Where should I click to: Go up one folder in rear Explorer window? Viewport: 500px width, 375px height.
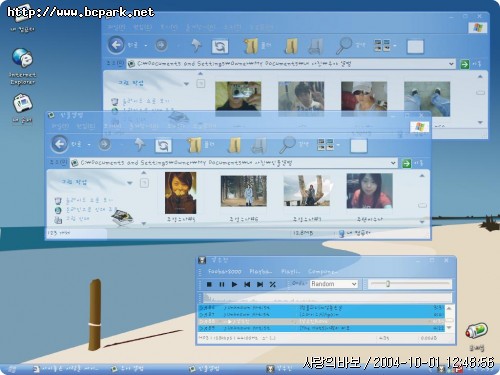[196, 45]
